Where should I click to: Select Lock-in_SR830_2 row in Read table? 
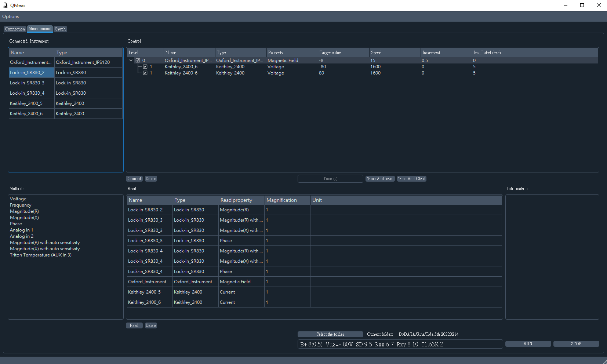[314, 210]
